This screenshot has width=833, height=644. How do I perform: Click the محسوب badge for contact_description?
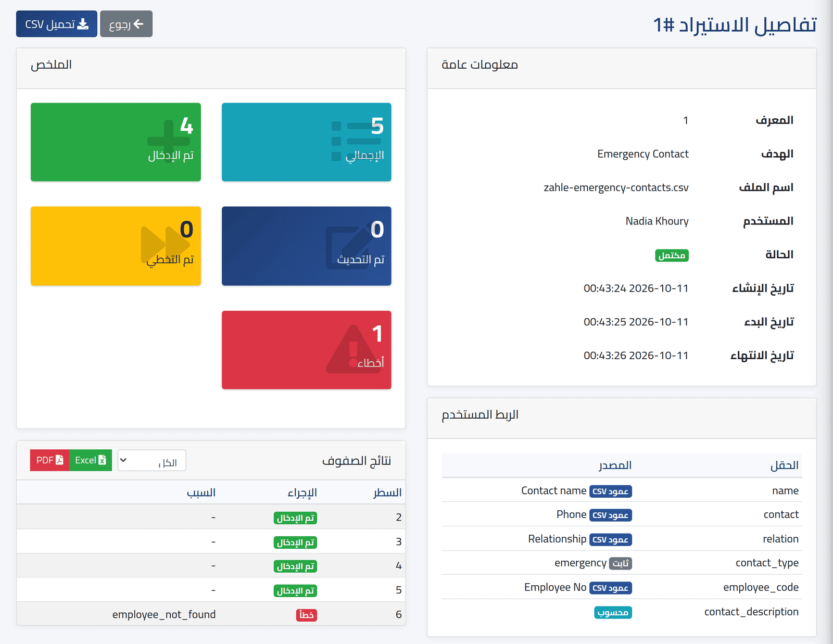[613, 613]
